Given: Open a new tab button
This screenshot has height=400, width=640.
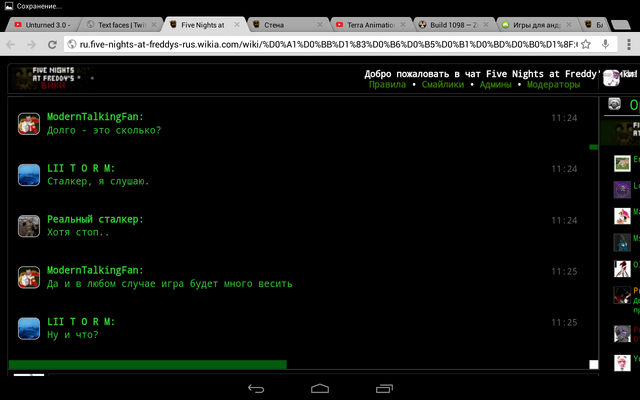Looking at the screenshot, I should pyautogui.click(x=621, y=25).
